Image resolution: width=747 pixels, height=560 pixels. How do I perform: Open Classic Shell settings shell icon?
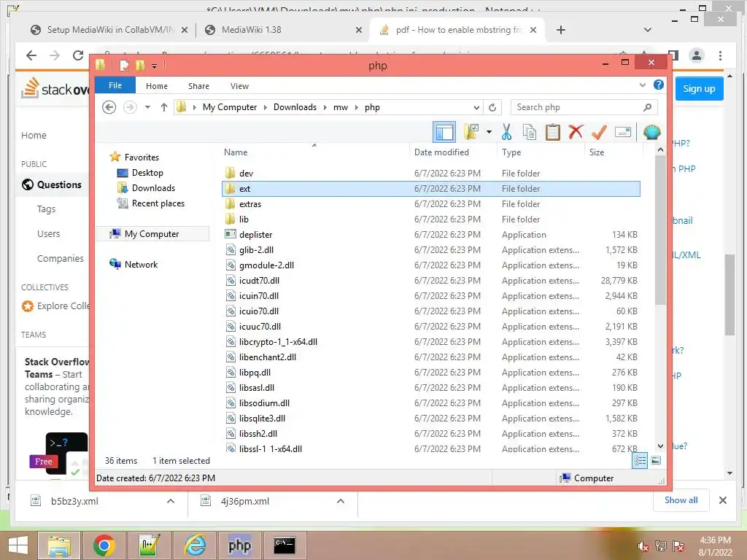pyautogui.click(x=651, y=132)
